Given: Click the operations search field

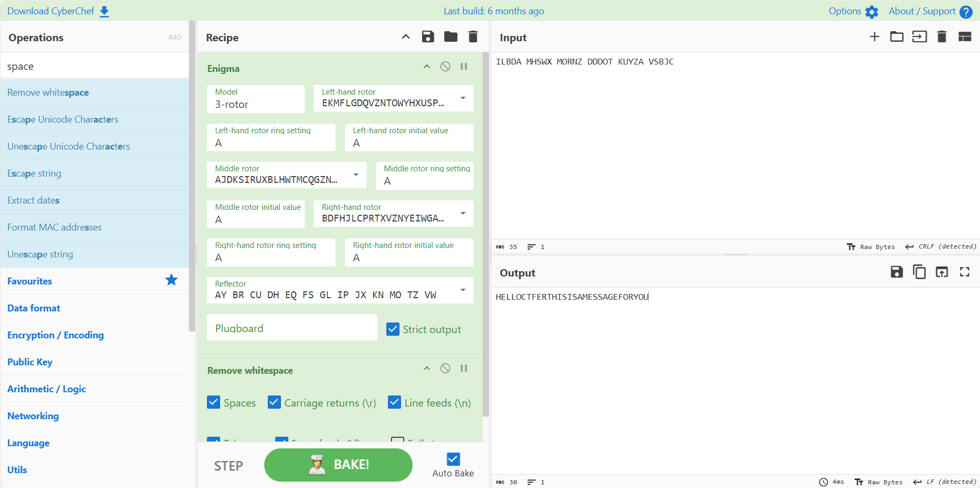Looking at the screenshot, I should pyautogui.click(x=95, y=66).
